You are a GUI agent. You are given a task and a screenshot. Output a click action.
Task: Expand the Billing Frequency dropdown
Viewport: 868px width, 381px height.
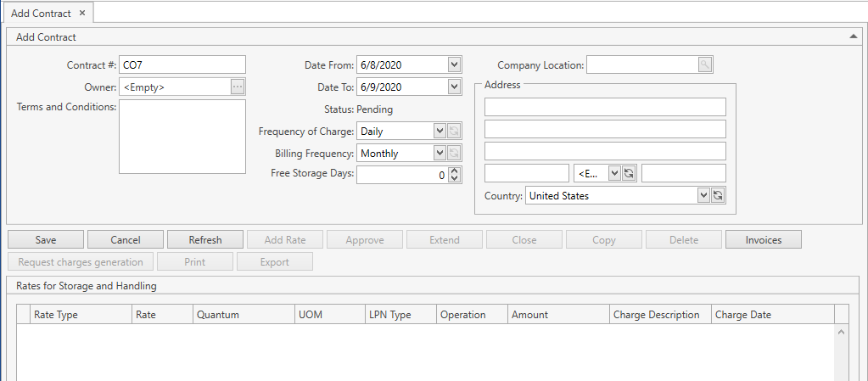(x=439, y=153)
